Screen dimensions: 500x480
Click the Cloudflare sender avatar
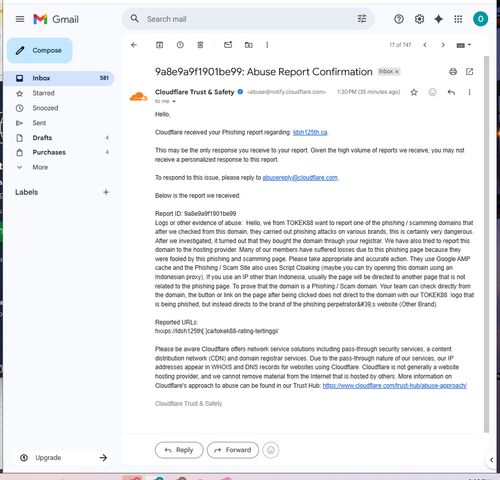(138, 96)
